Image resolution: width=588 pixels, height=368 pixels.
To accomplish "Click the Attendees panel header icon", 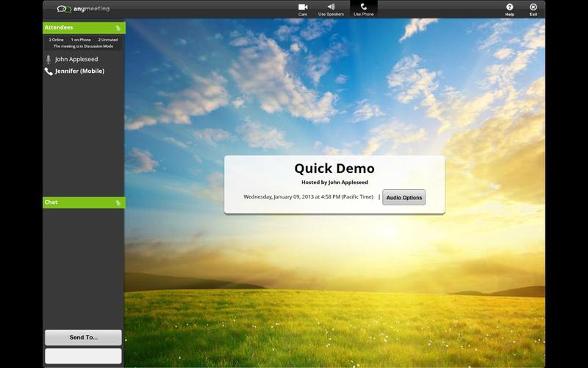I will (118, 28).
